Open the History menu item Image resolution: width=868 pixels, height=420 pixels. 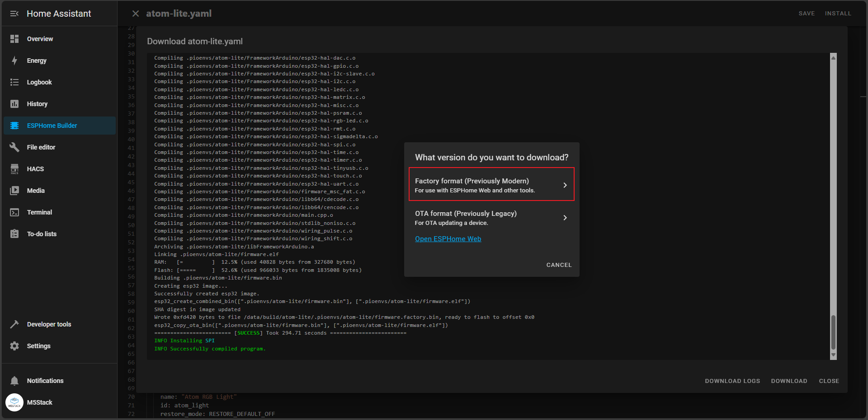(x=59, y=104)
